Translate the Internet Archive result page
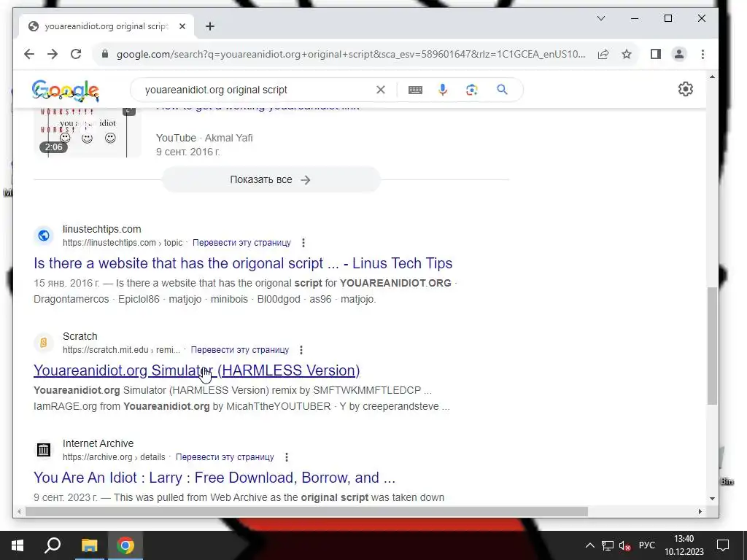The width and height of the screenshot is (747, 560). click(x=225, y=456)
